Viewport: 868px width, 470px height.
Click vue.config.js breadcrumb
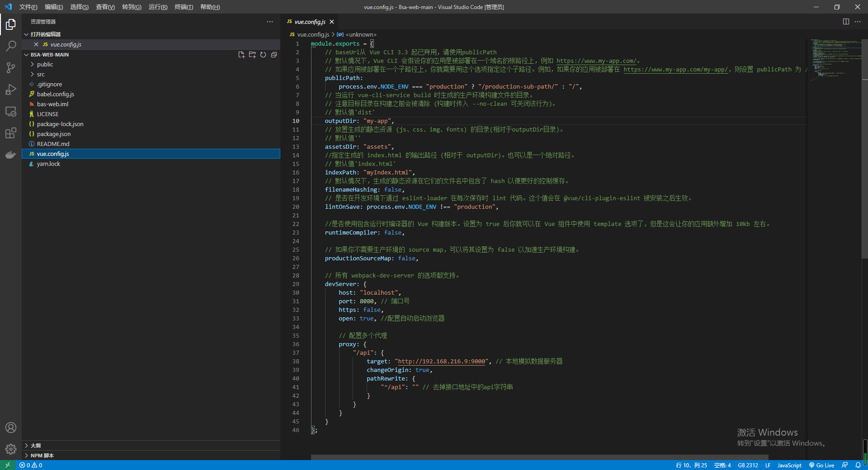tap(309, 34)
